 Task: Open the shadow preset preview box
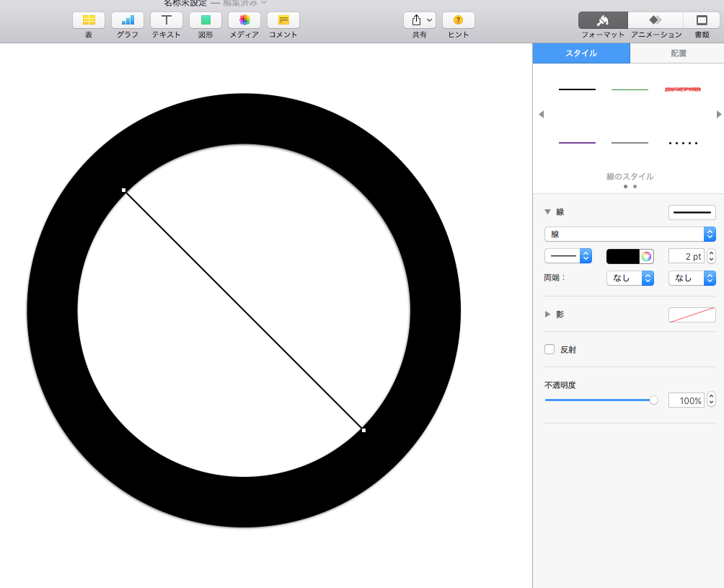(692, 315)
